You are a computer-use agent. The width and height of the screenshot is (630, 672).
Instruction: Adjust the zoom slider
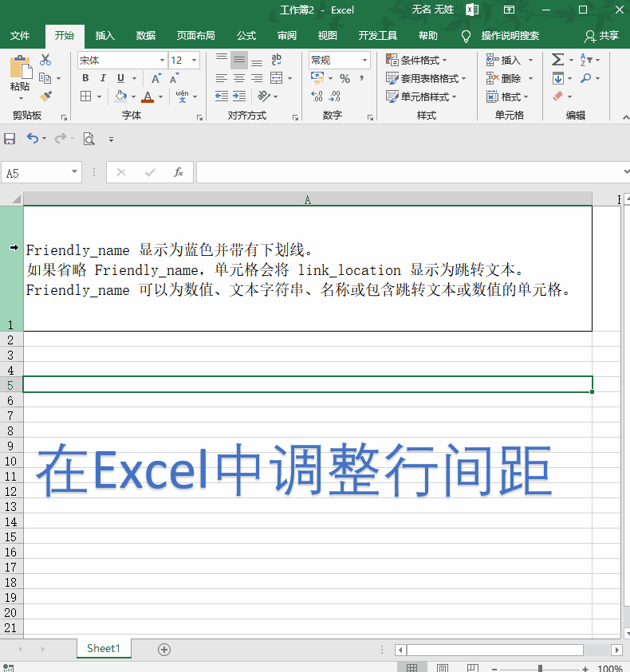(541, 669)
